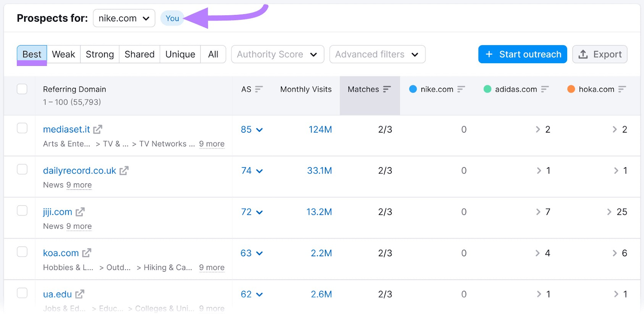Sort by adidas.com column icon

pyautogui.click(x=545, y=89)
